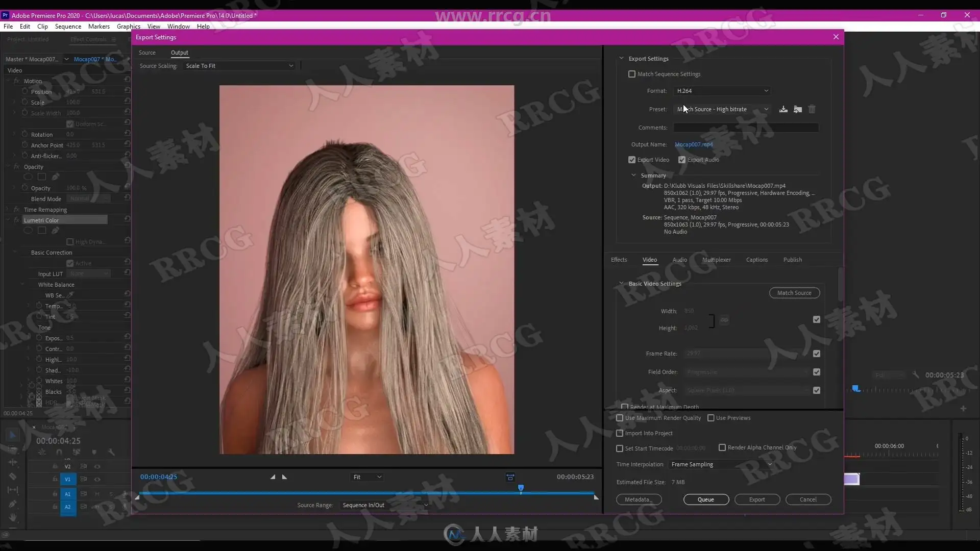980x551 pixels.
Task: Click the Mocap007.mp4 output name link
Action: point(694,144)
